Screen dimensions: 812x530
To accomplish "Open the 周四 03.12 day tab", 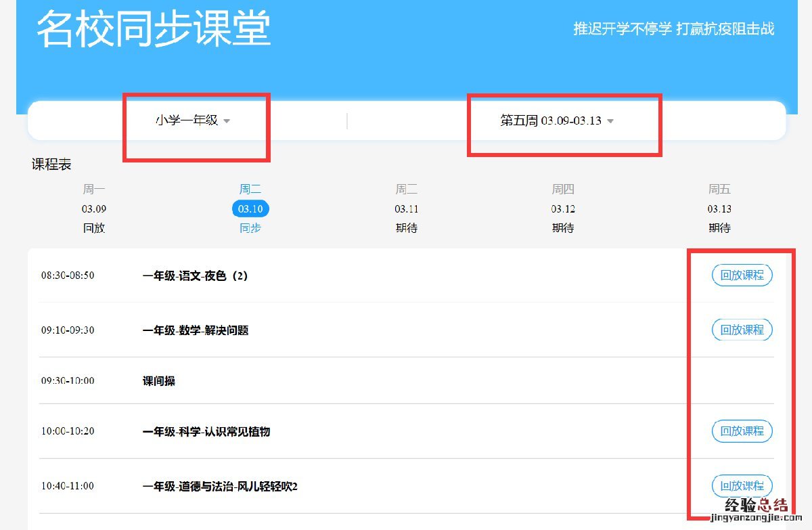I will pyautogui.click(x=563, y=208).
